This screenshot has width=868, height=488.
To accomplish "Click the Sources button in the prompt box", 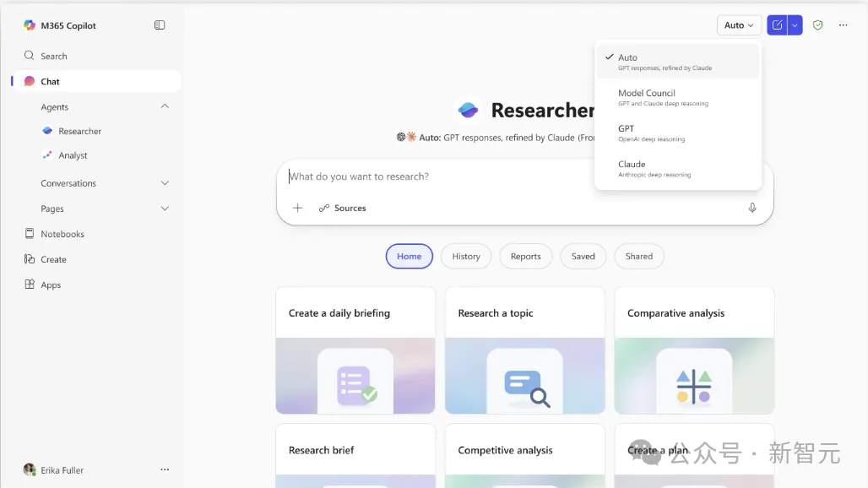I will coord(342,208).
